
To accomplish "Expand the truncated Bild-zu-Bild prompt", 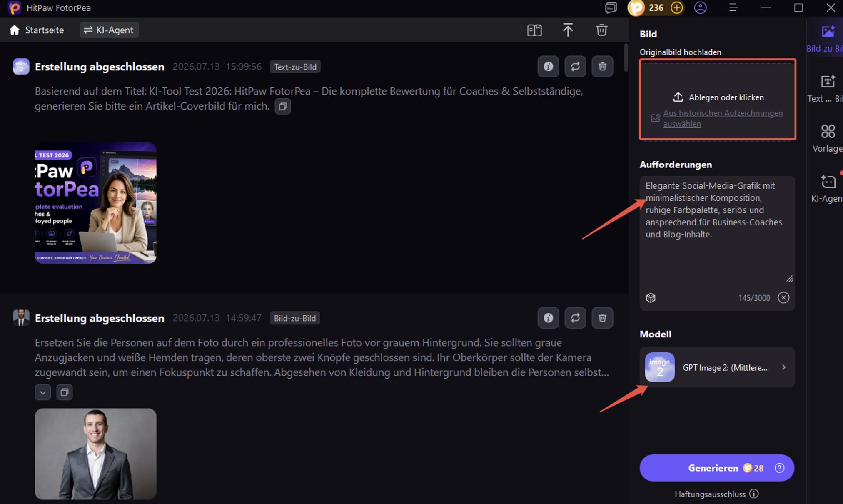I will click(x=43, y=392).
